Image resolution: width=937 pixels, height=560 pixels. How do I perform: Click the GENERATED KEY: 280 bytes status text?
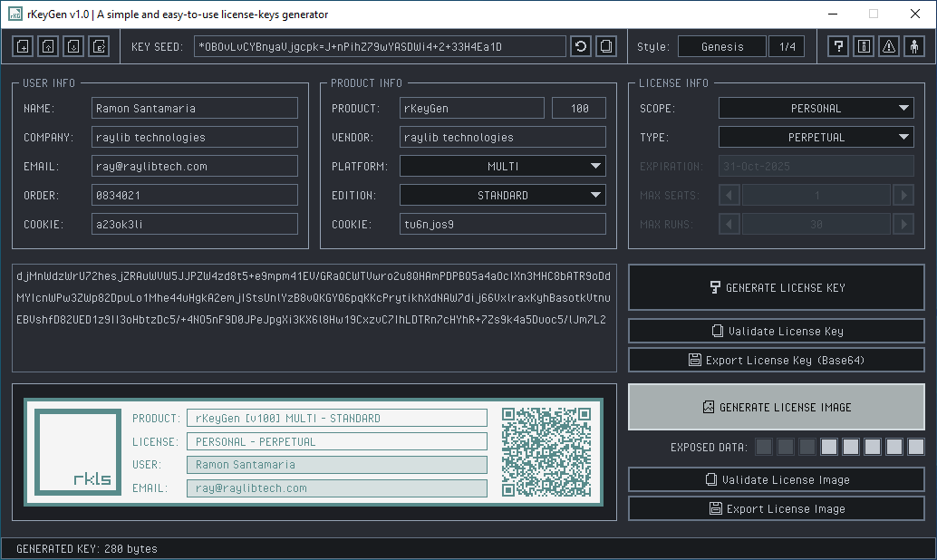(x=87, y=548)
